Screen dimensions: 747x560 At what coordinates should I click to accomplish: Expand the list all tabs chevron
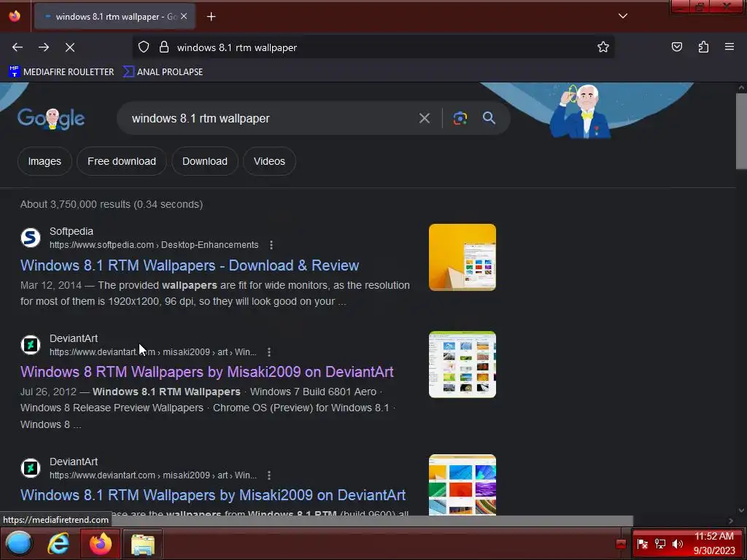(x=623, y=16)
